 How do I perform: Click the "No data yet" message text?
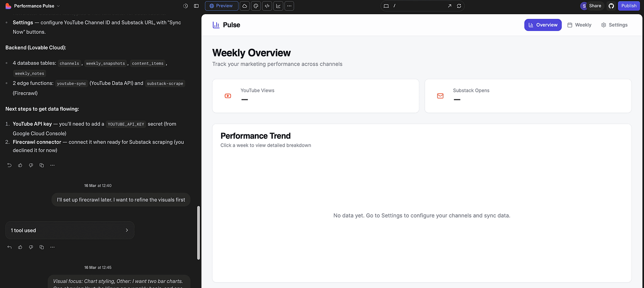click(x=422, y=216)
